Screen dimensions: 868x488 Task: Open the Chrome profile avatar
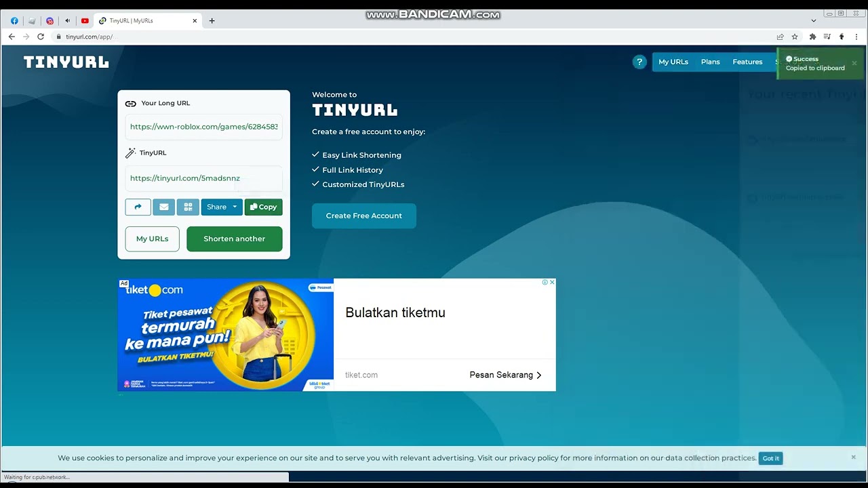[x=842, y=37]
